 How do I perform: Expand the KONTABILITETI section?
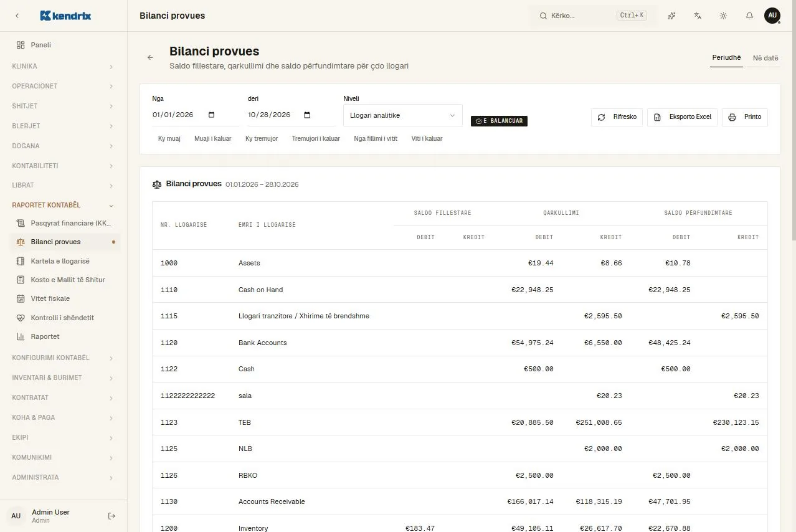(64, 166)
